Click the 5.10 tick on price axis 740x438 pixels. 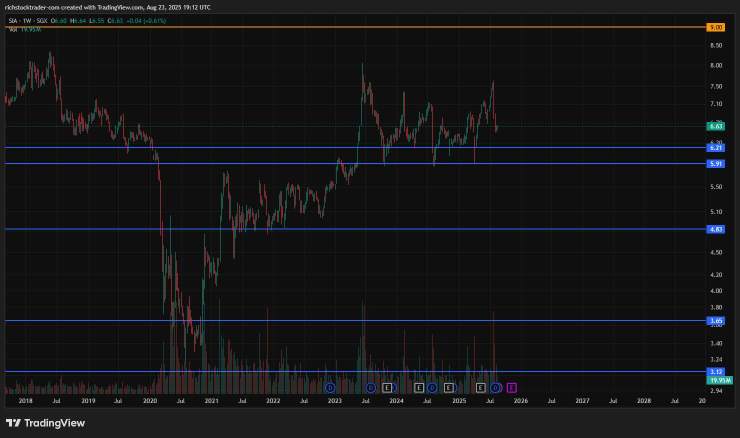coord(716,212)
